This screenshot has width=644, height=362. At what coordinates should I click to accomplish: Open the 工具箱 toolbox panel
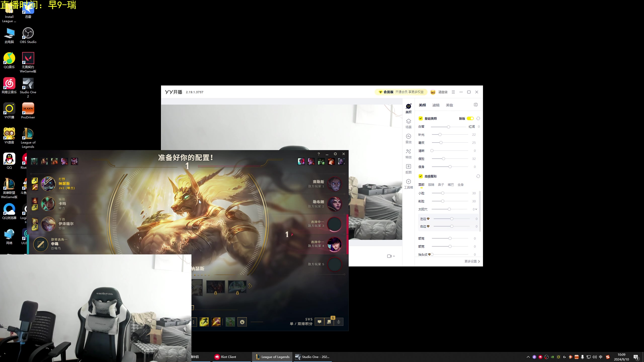click(x=409, y=184)
